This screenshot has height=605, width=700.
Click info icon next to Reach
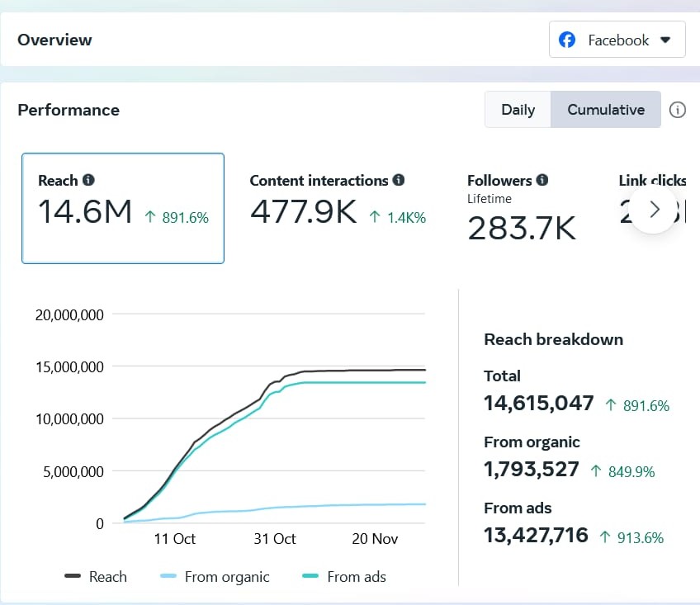coord(88,180)
